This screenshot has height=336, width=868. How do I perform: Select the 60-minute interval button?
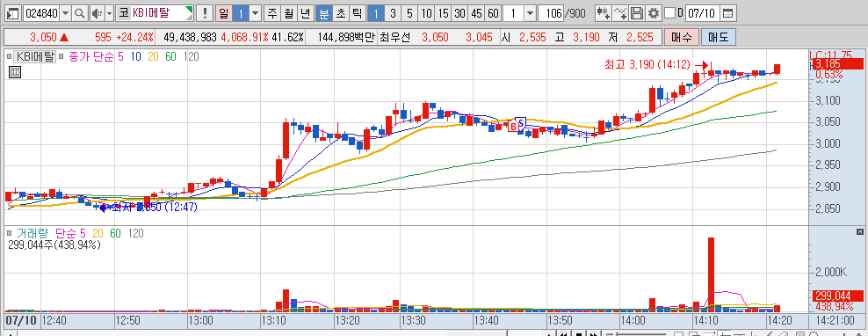tap(493, 12)
